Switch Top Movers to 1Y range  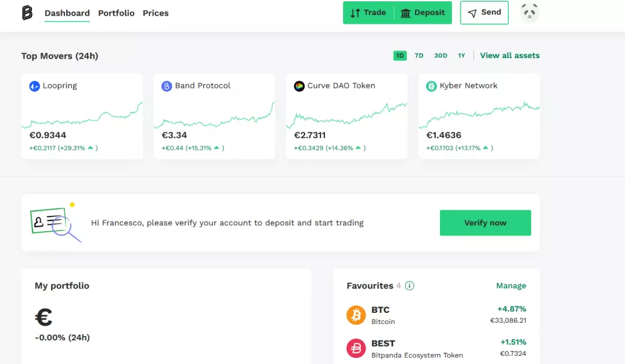pos(461,56)
